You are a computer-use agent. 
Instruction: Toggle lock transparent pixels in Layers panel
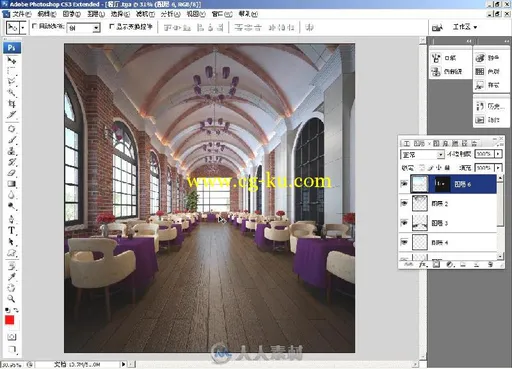tap(422, 167)
